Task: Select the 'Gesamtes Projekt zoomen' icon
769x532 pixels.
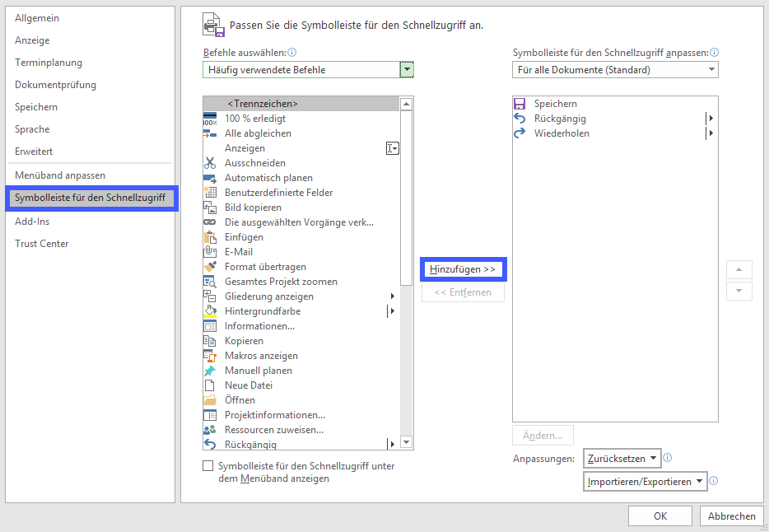Action: (x=210, y=282)
